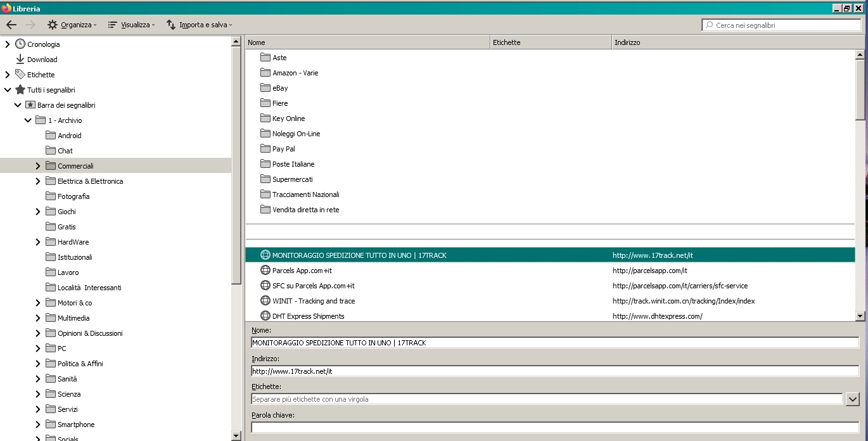This screenshot has width=868, height=441.
Task: Select the Scienza folder in tree
Action: [x=115, y=394]
